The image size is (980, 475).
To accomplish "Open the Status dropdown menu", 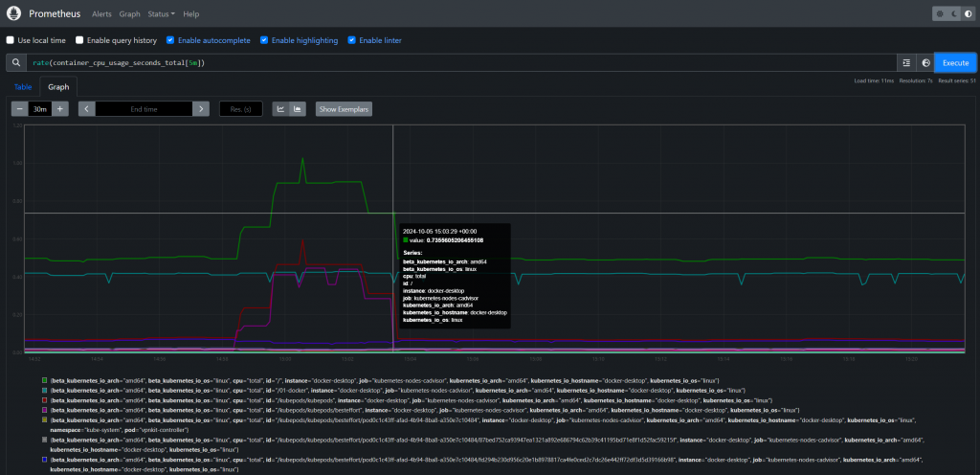I will (161, 13).
